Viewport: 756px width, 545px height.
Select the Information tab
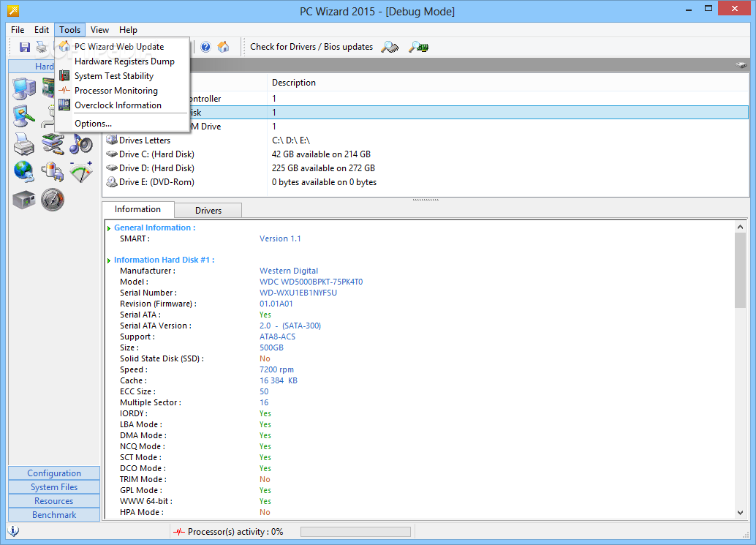pos(138,209)
